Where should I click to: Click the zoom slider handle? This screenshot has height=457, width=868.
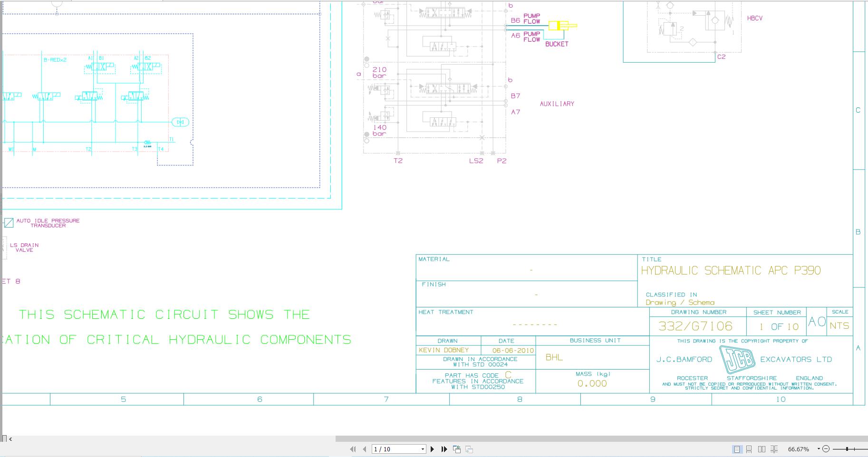[x=847, y=449]
